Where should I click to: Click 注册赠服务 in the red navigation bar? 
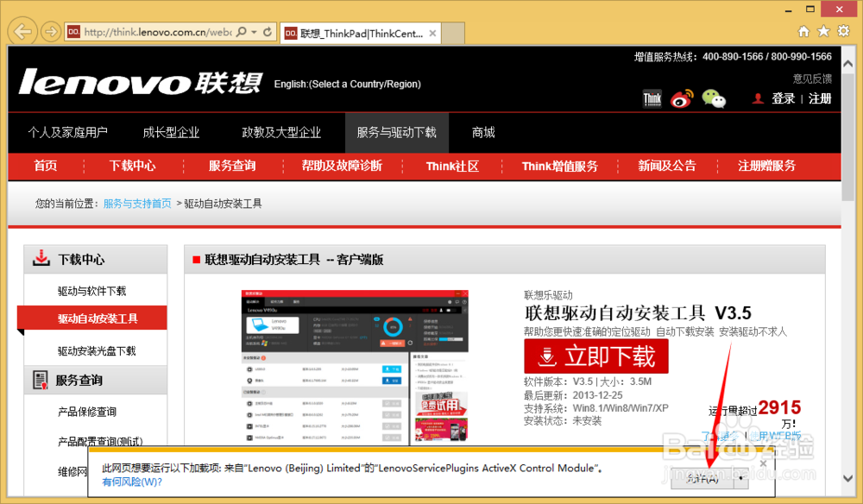tap(766, 166)
